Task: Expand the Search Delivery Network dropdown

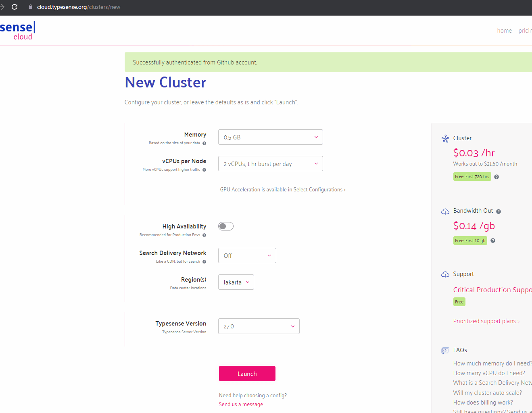Action: tap(247, 255)
